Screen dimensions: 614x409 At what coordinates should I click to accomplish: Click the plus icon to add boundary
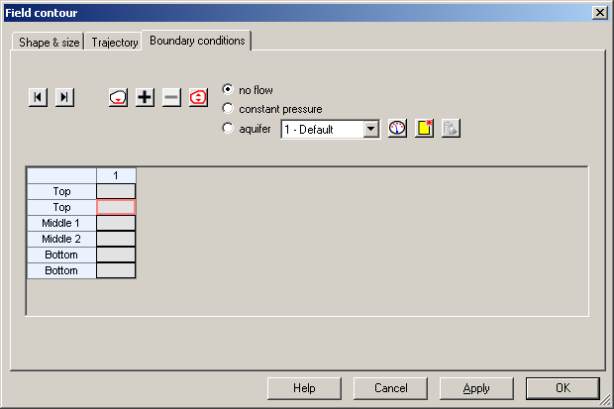(145, 97)
